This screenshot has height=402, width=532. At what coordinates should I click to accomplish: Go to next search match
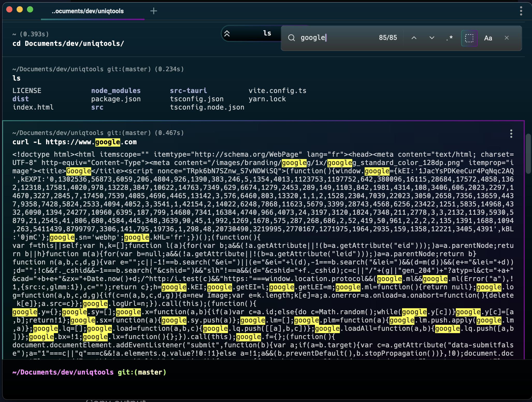click(432, 38)
